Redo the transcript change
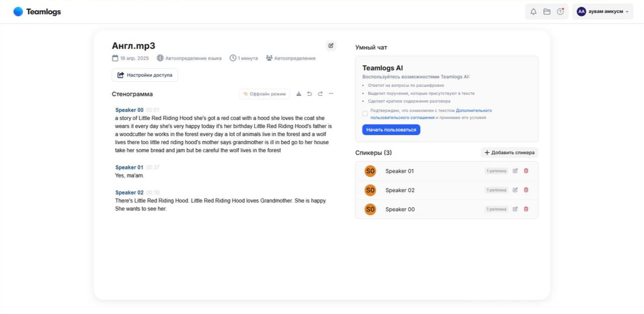The width and height of the screenshot is (644, 314). point(320,94)
